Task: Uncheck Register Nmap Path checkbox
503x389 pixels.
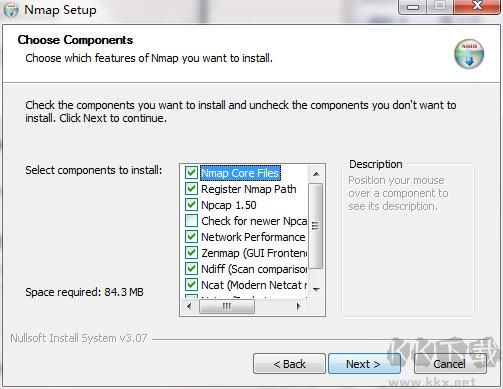Action: click(191, 189)
